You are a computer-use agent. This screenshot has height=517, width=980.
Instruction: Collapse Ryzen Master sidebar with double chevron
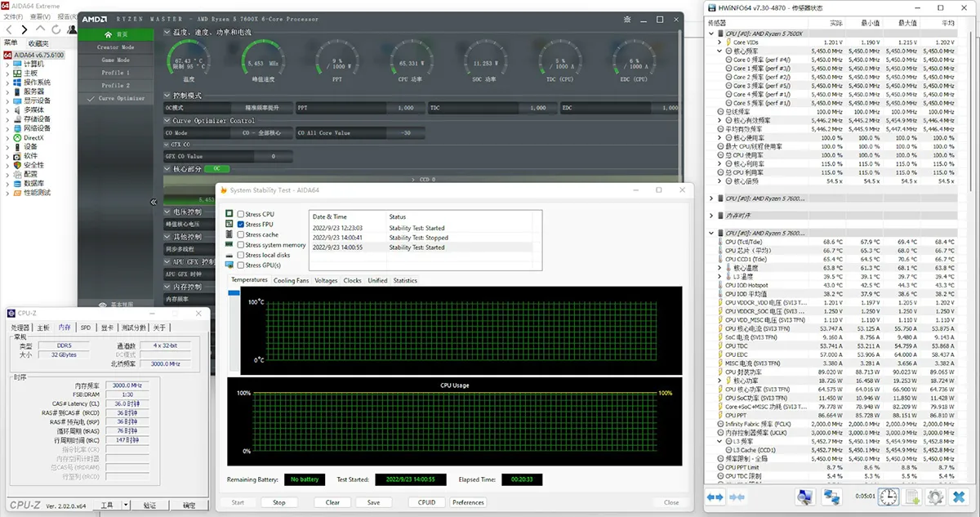click(x=154, y=202)
